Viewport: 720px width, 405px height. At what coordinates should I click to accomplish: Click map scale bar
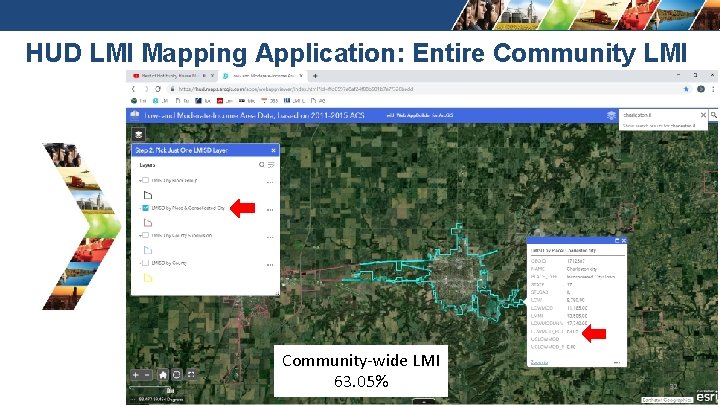152,390
